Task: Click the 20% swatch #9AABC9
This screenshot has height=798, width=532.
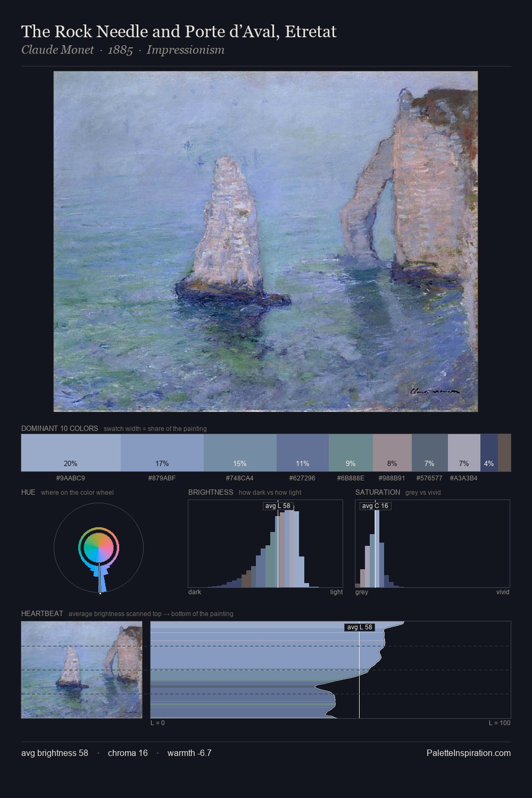Action: 71,453
